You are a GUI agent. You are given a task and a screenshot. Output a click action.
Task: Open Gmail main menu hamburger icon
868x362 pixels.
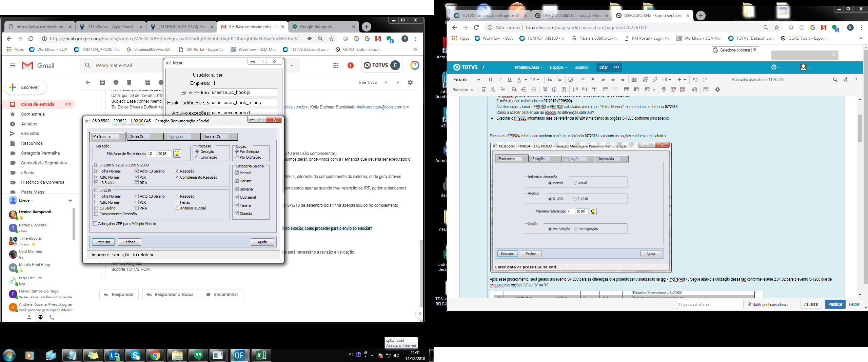(13, 65)
